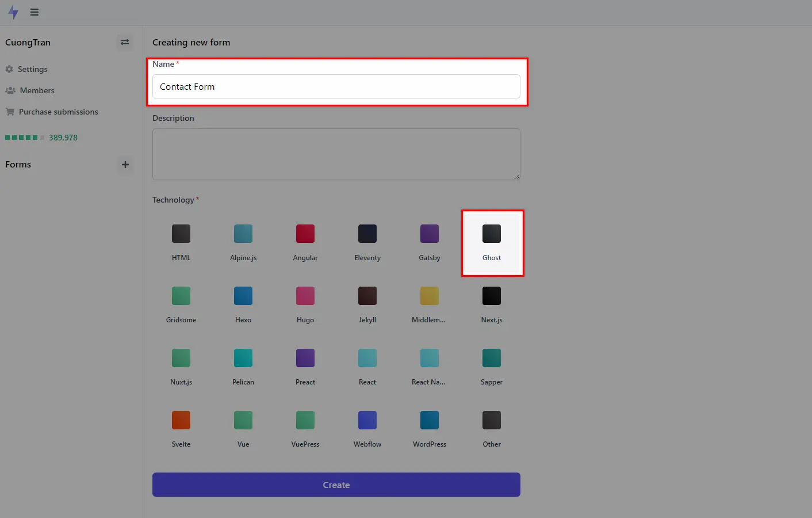Select Other as the technology option
Screen dimensions: 812x518
492,420
